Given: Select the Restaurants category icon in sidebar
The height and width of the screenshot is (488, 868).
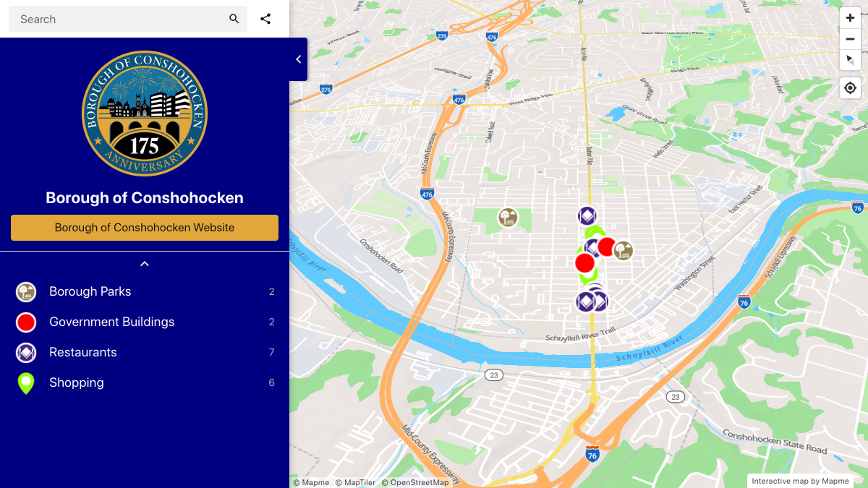Looking at the screenshot, I should 26,353.
